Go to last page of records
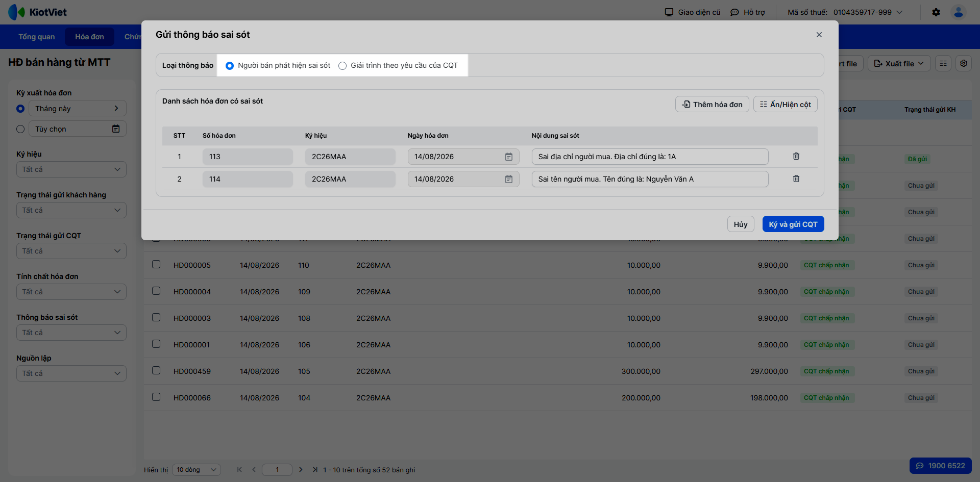The image size is (980, 482). (x=315, y=470)
